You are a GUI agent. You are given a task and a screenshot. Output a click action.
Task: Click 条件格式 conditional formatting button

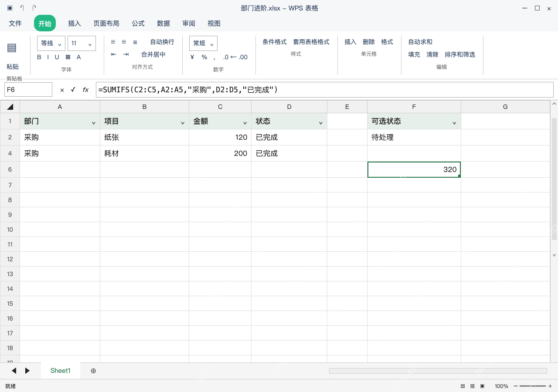pos(275,42)
